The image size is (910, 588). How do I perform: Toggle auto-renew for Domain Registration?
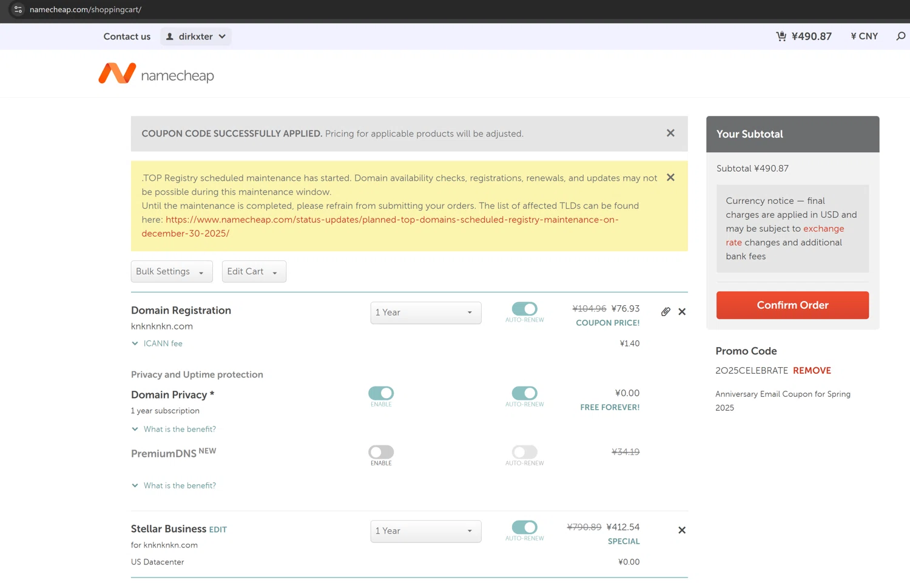coord(525,309)
